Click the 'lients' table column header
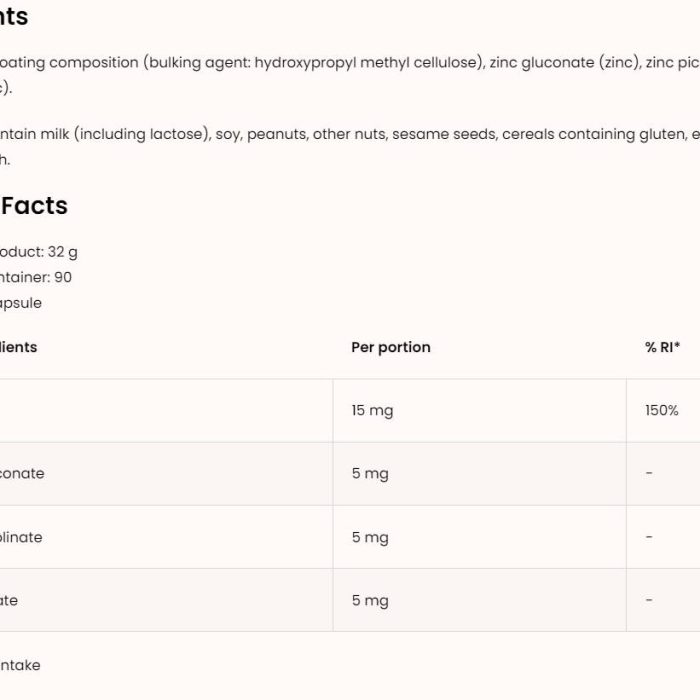 coord(18,347)
